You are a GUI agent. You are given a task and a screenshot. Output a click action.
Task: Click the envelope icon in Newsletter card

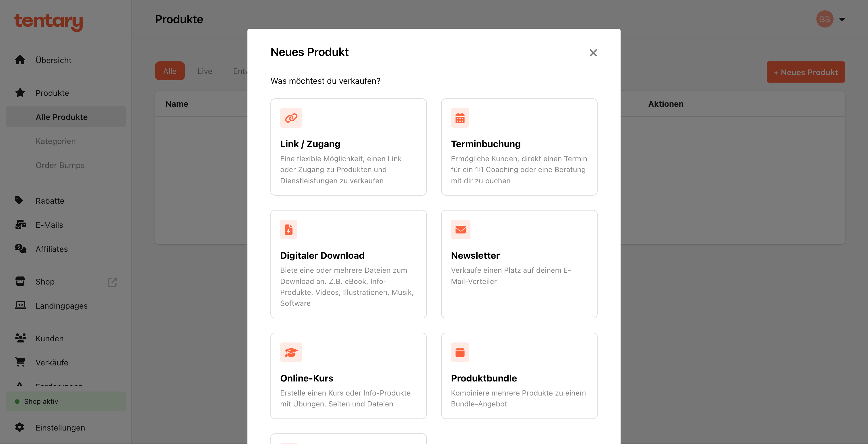[x=461, y=229]
